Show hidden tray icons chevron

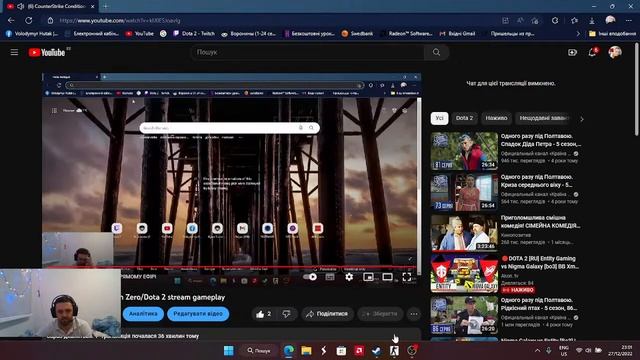[x=537, y=350]
